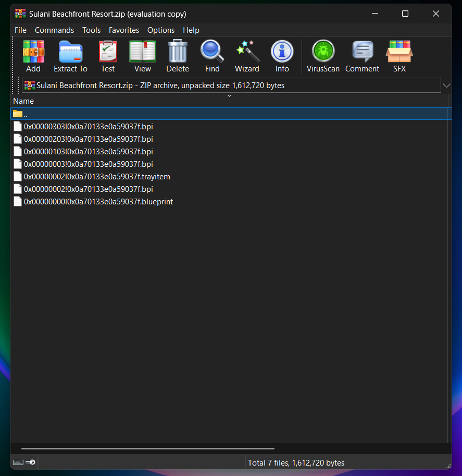This screenshot has height=476, width=462.
Task: Run the Test archive tool
Action: click(x=108, y=56)
